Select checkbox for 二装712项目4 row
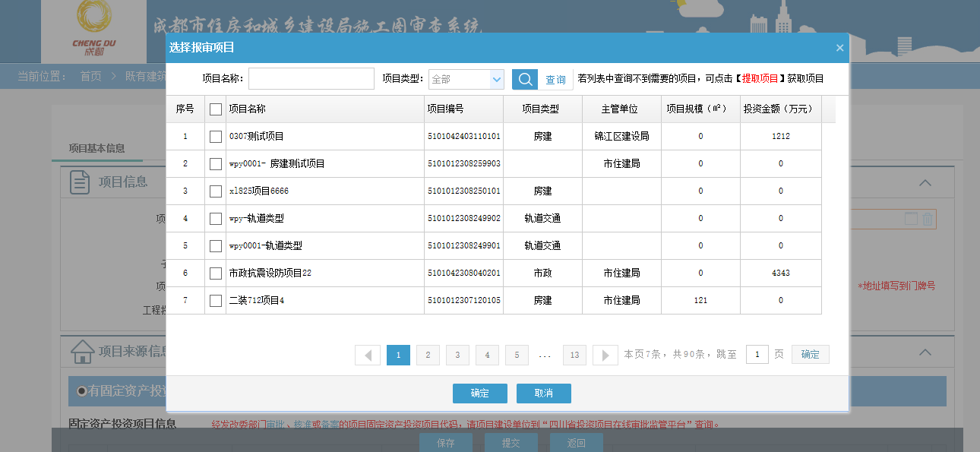Image resolution: width=980 pixels, height=452 pixels. click(x=216, y=301)
